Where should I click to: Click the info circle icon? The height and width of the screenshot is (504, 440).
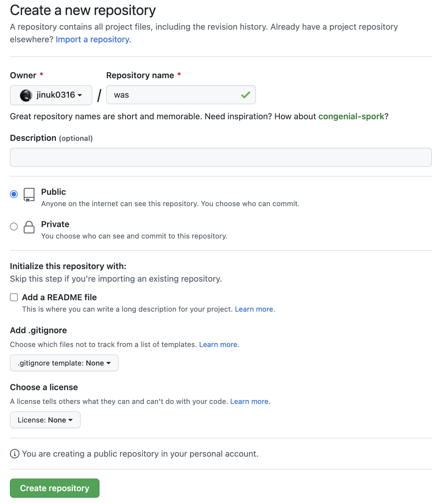tap(15, 454)
